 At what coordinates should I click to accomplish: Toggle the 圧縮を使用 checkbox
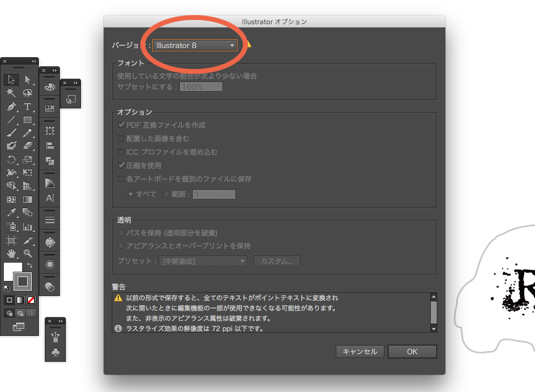tap(121, 166)
